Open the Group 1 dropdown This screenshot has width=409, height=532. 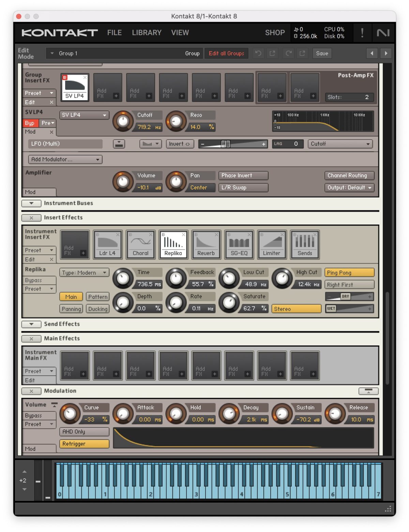pyautogui.click(x=125, y=53)
